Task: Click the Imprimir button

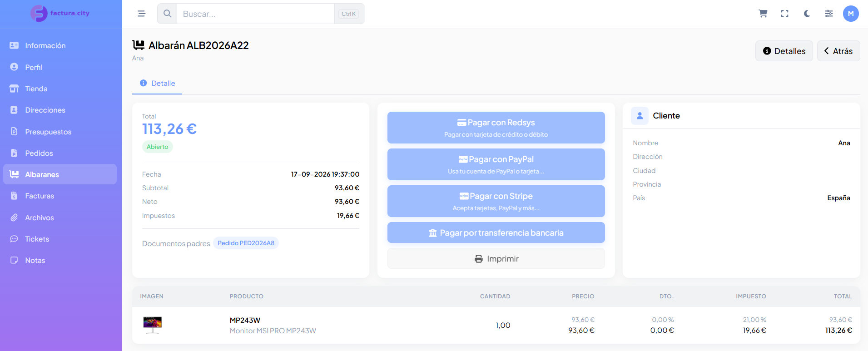Action: pyautogui.click(x=496, y=258)
